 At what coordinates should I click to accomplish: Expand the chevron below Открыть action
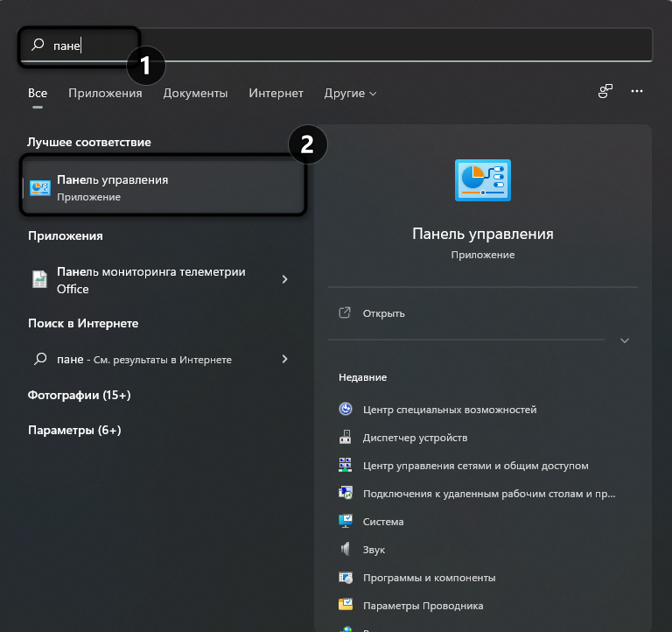tap(625, 341)
